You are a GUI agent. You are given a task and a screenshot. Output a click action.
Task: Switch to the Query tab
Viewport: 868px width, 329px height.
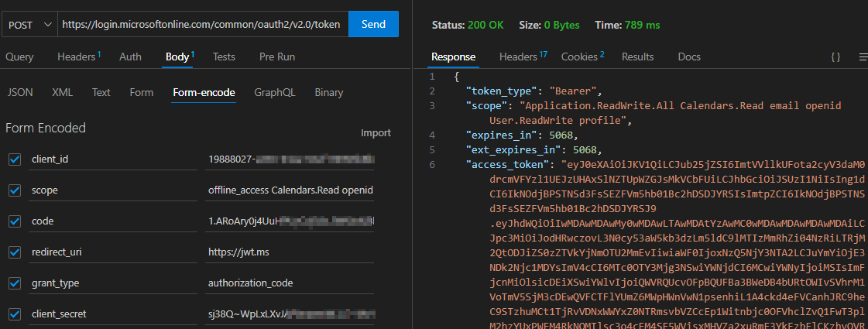click(x=19, y=57)
